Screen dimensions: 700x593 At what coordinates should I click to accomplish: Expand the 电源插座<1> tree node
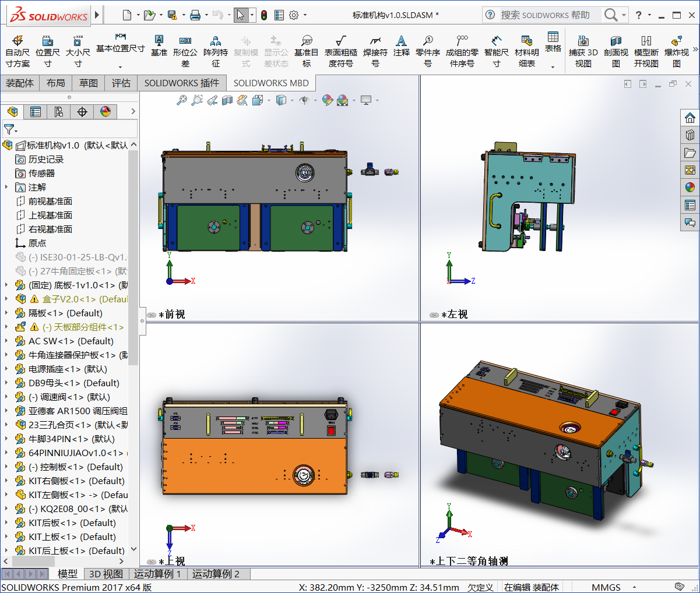pos(6,369)
